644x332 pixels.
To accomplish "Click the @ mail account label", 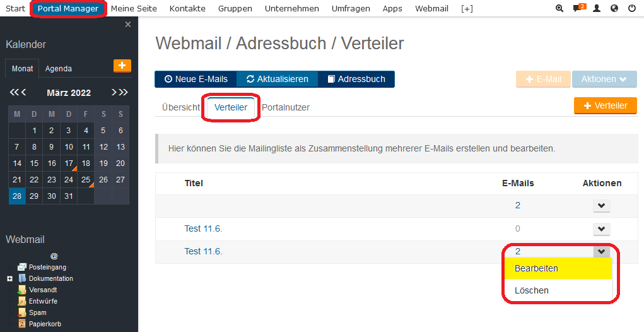I will [x=54, y=256].
